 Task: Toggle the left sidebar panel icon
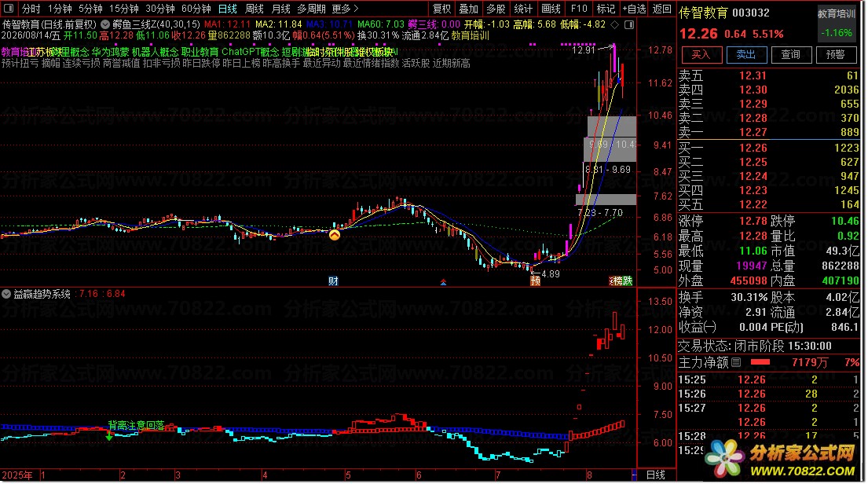click(x=9, y=9)
